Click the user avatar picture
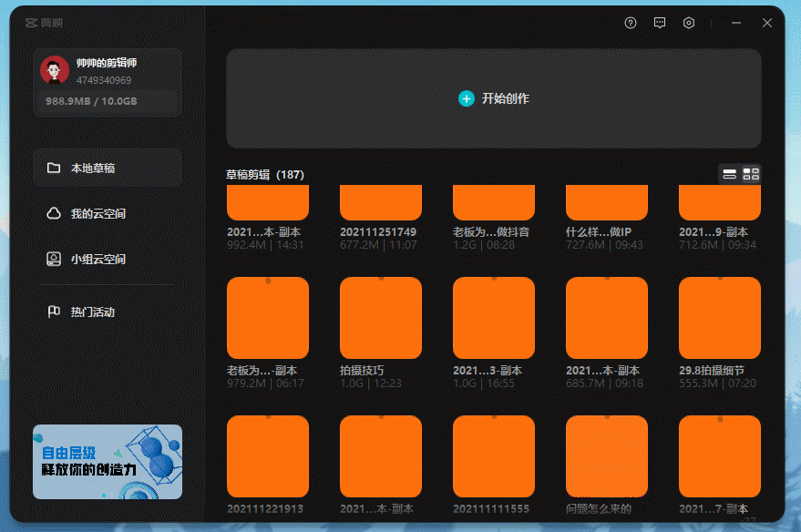Viewport: 801px width, 532px height. click(x=55, y=70)
